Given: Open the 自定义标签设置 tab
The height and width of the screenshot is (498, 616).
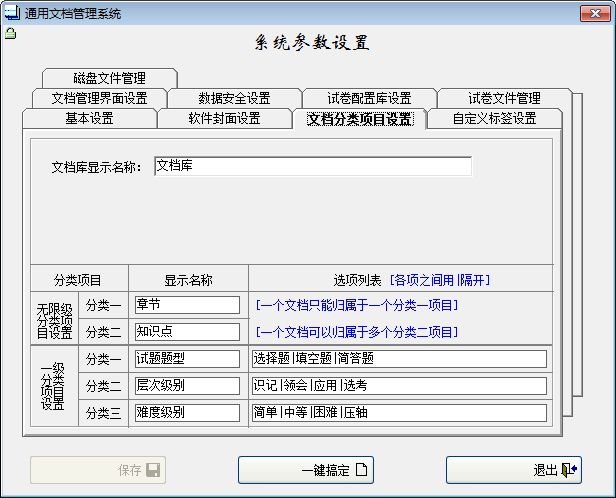Looking at the screenshot, I should coord(495,118).
